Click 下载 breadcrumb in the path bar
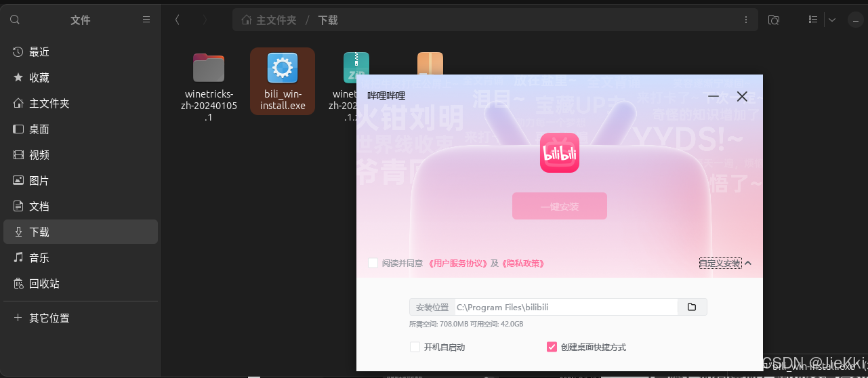868x378 pixels. click(328, 20)
